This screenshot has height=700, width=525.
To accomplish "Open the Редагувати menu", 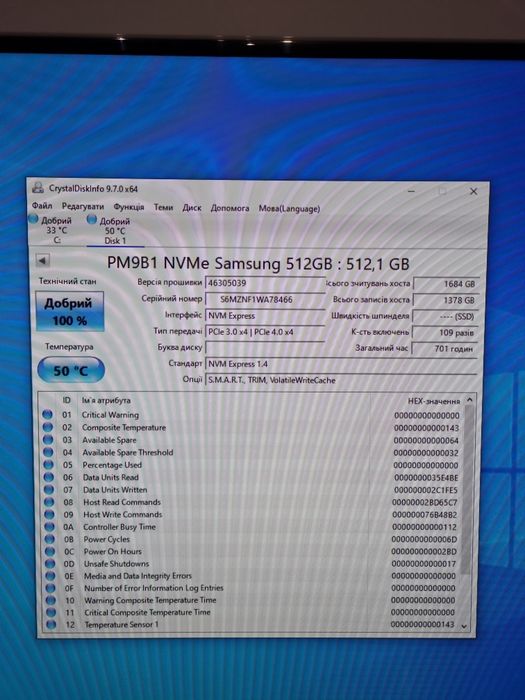I will 83,206.
